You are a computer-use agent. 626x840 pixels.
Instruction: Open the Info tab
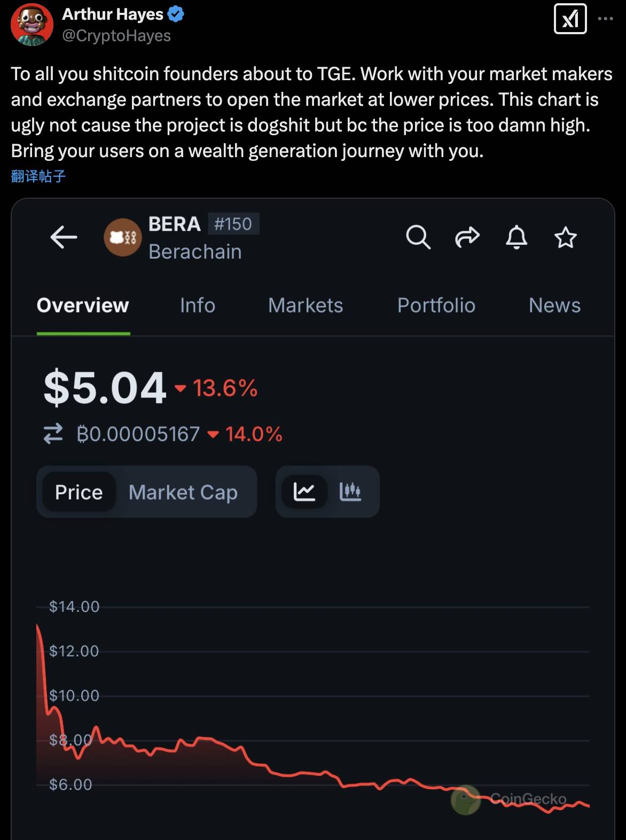198,305
